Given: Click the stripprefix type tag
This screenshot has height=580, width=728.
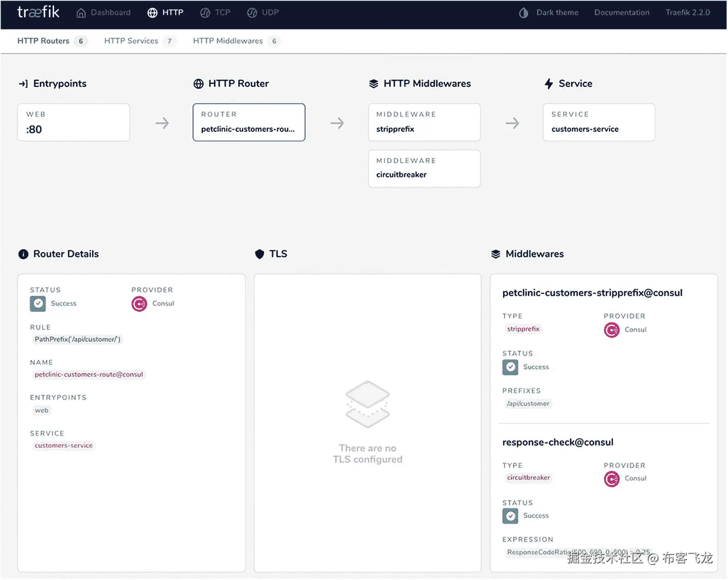Looking at the screenshot, I should (x=523, y=330).
